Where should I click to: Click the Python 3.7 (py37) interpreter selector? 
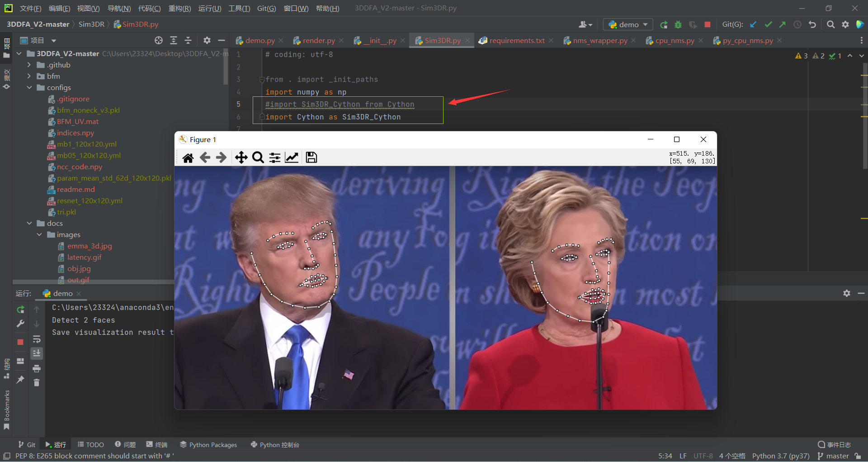(781, 456)
